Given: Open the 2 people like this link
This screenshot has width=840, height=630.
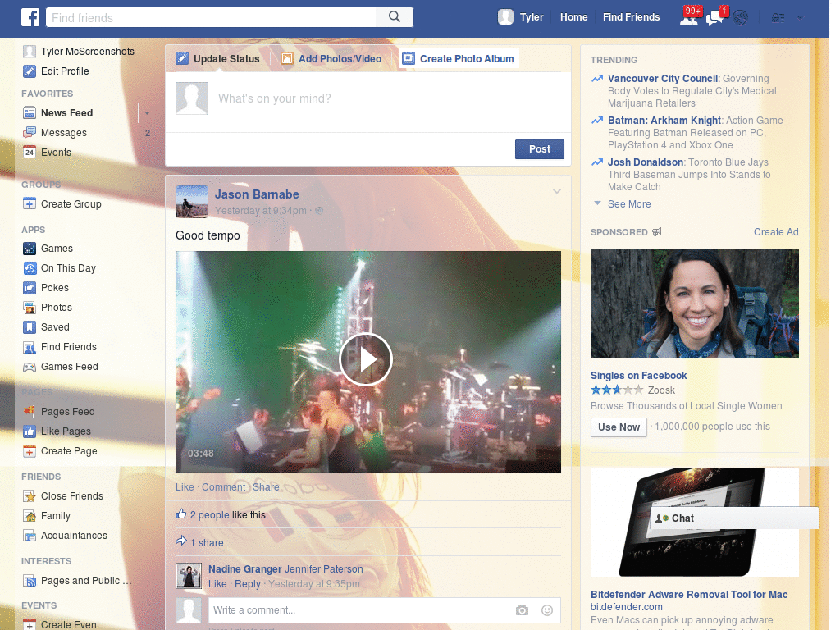Looking at the screenshot, I should click(x=209, y=515).
